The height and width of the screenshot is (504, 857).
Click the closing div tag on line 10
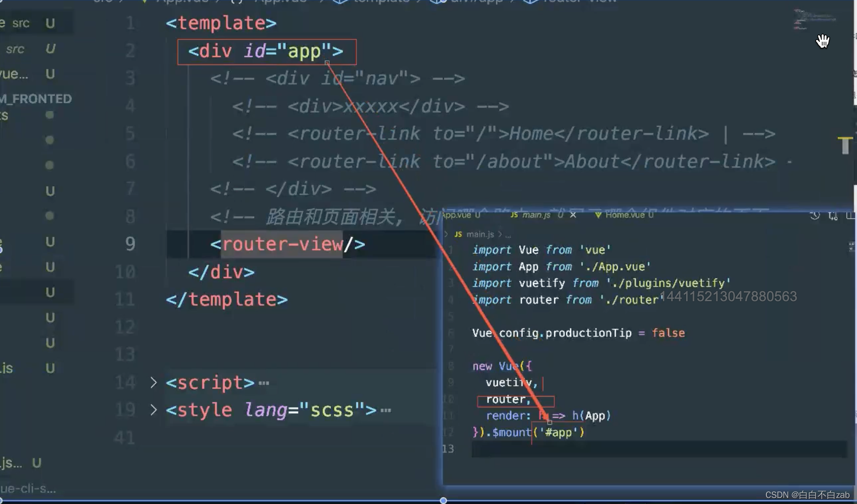pos(221,272)
